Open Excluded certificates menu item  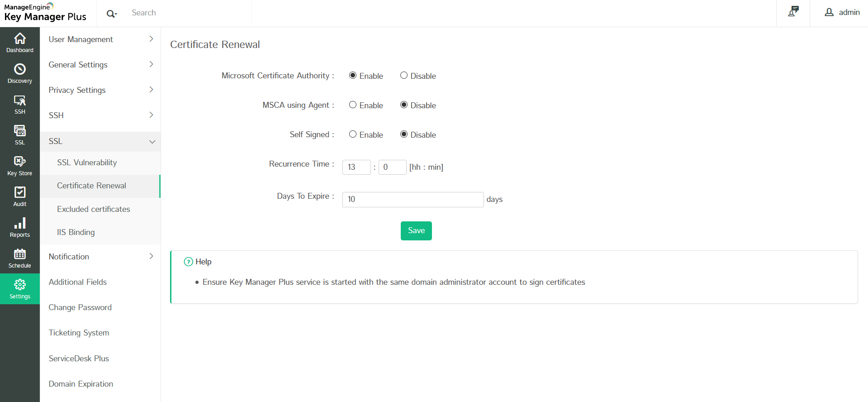(94, 209)
